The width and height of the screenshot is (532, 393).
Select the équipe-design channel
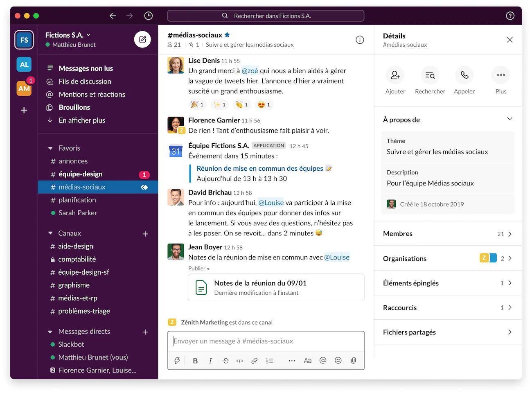[x=98, y=174]
